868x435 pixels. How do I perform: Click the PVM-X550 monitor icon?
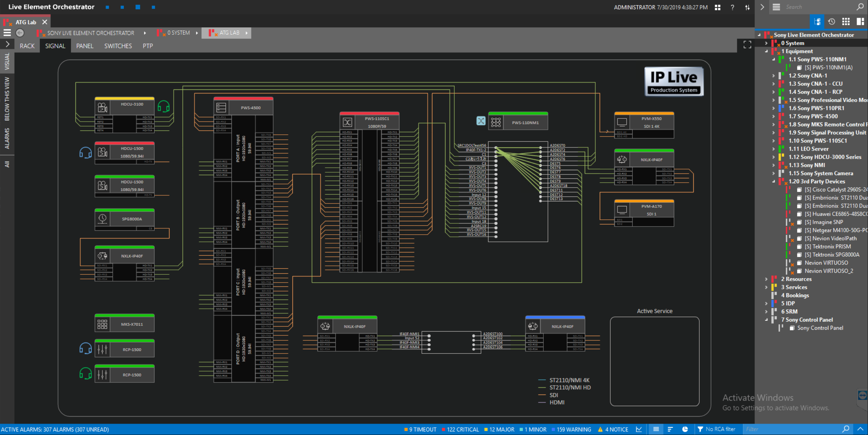622,122
